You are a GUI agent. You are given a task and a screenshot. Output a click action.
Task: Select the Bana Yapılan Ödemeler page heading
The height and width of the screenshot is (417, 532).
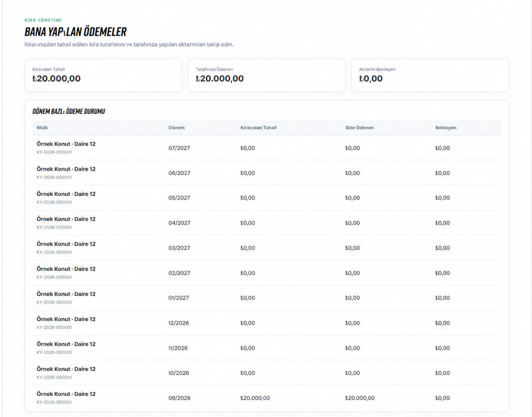point(76,32)
